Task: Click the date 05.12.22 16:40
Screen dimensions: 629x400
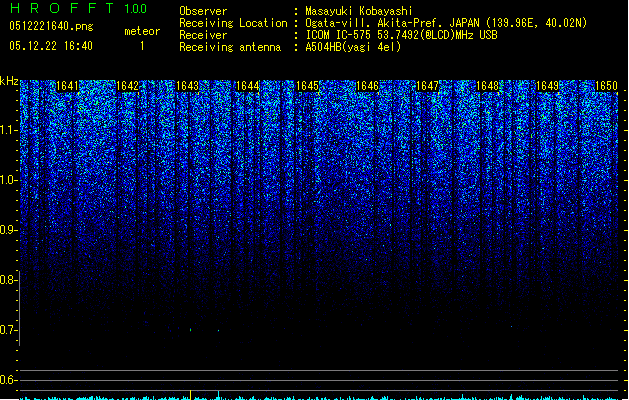Action: pyautogui.click(x=51, y=46)
